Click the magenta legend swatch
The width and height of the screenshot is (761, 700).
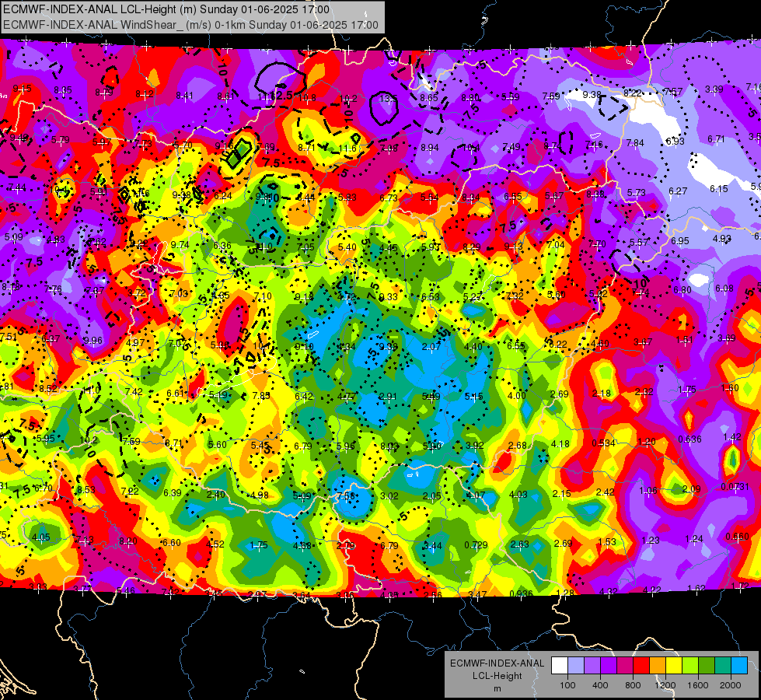[x=625, y=666]
